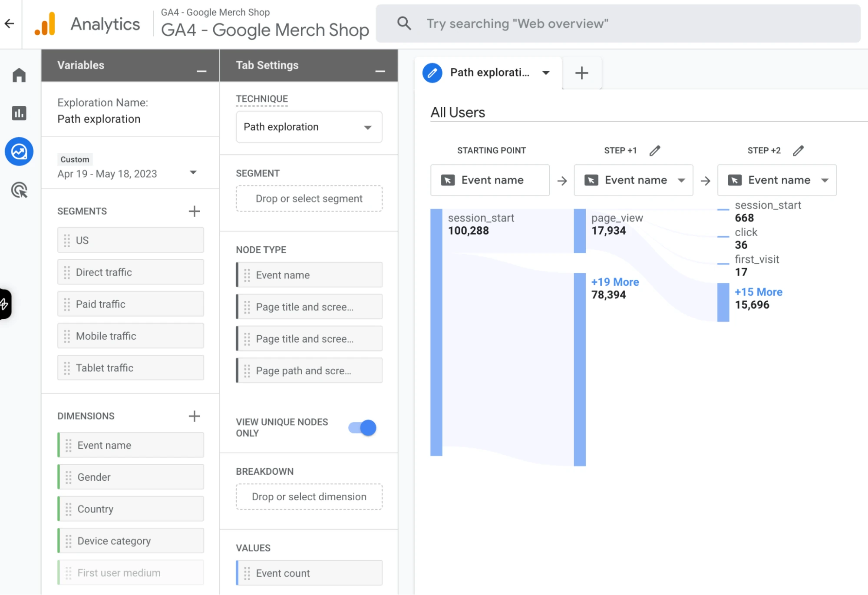868x595 pixels.
Task: Open the Technique Path exploration dropdown
Action: pyautogui.click(x=309, y=127)
